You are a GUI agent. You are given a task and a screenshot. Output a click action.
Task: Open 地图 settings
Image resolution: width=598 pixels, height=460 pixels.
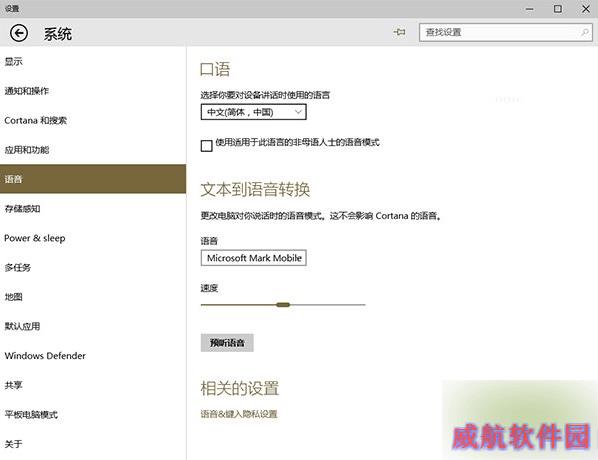(93, 297)
